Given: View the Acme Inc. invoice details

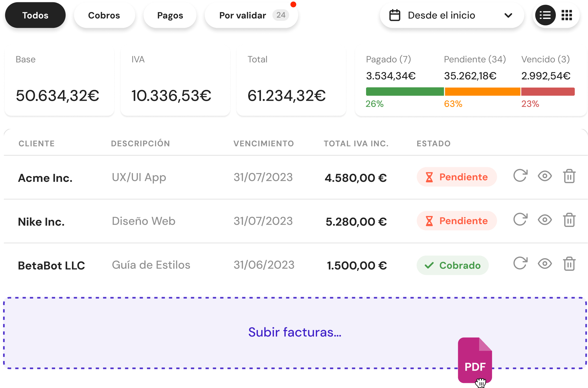Looking at the screenshot, I should tap(545, 176).
